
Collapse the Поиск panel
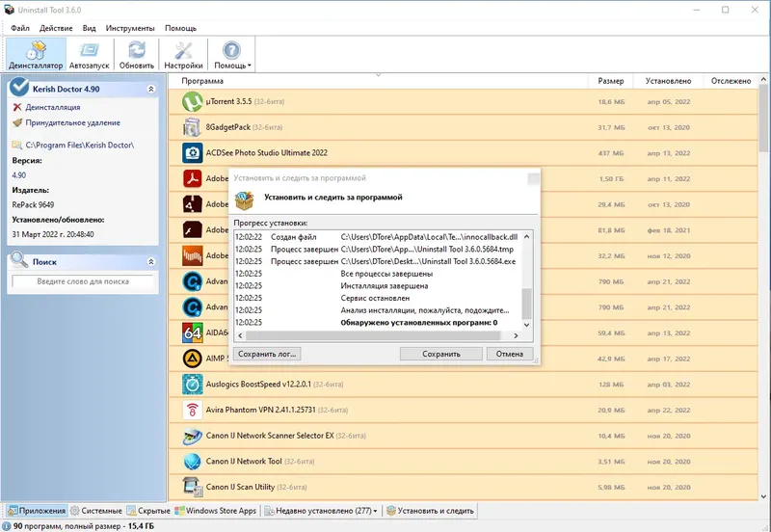pyautogui.click(x=151, y=262)
